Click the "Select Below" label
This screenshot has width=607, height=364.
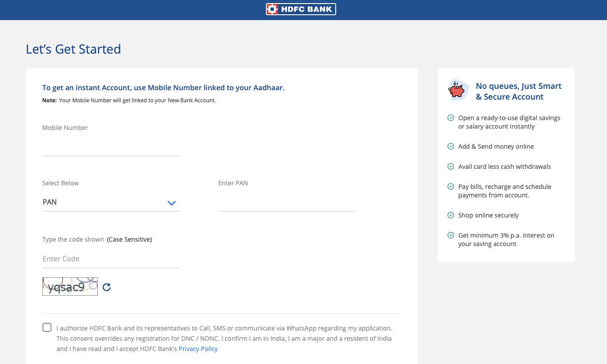[x=60, y=183]
